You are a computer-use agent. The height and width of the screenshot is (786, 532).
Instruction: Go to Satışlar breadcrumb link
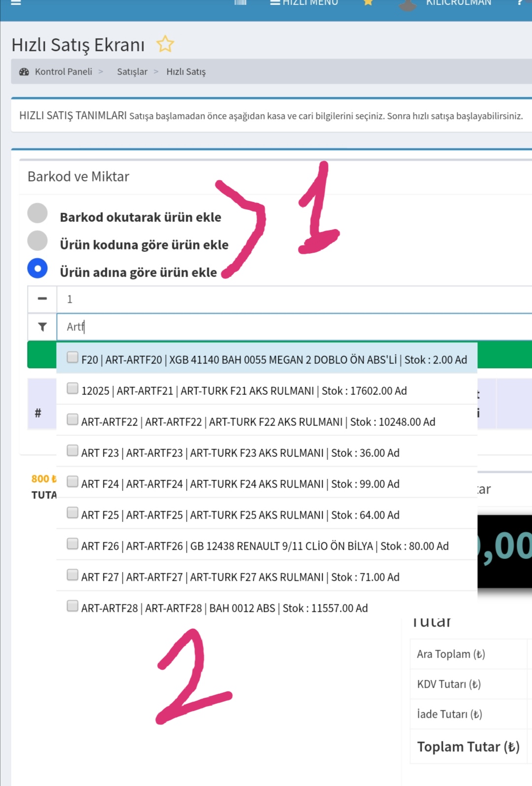pos(132,72)
